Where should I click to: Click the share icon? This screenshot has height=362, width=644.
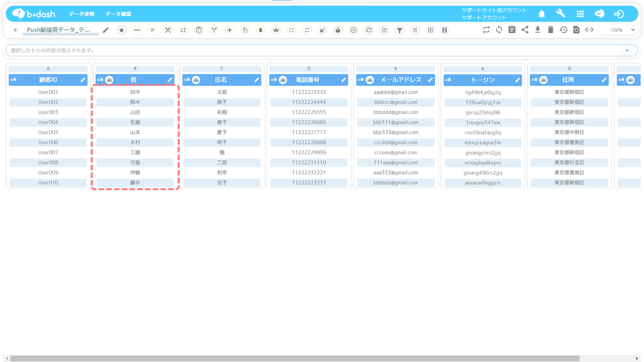click(525, 30)
